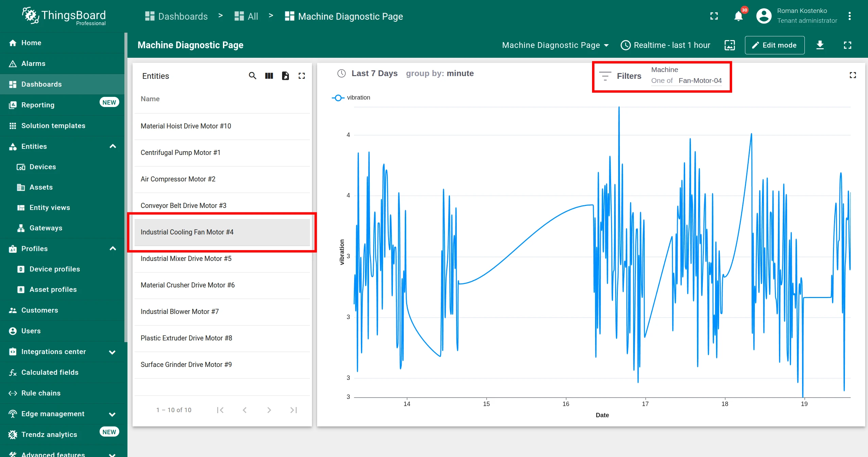The image size is (868, 457).
Task: Collapse the Profiles sidebar section
Action: (x=113, y=249)
